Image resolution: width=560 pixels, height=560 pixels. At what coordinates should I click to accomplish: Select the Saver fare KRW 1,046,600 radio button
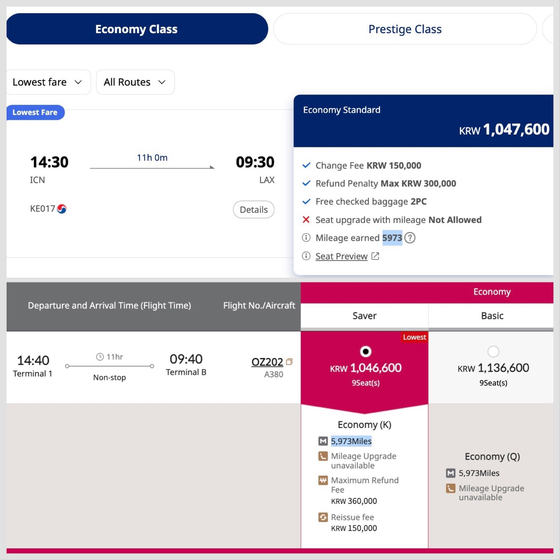click(365, 352)
